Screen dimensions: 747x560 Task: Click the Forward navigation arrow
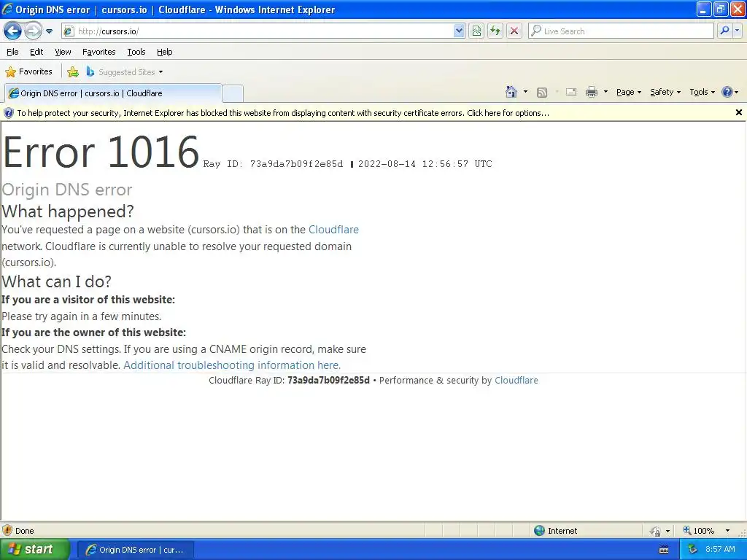(x=32, y=31)
